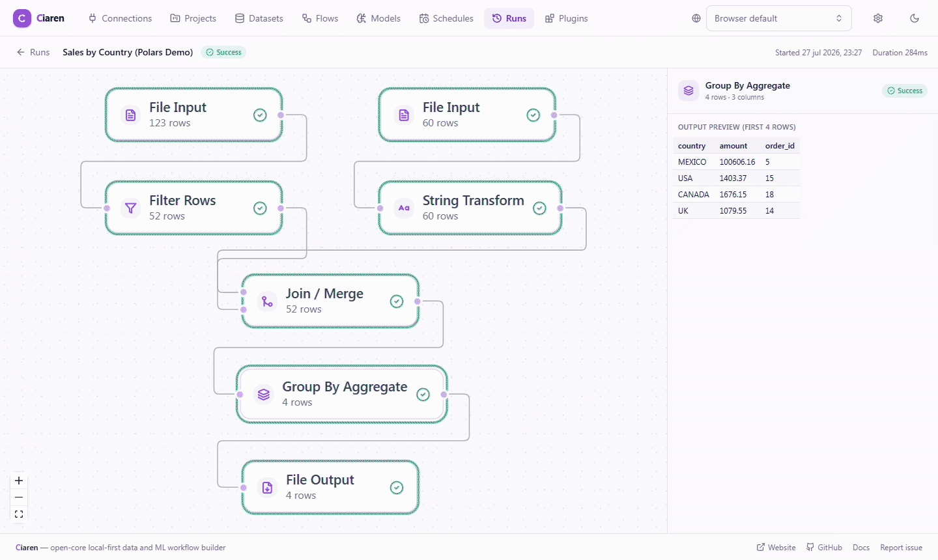Open the Connections menu item
Viewport: 938px width, 560px height.
[x=121, y=18]
